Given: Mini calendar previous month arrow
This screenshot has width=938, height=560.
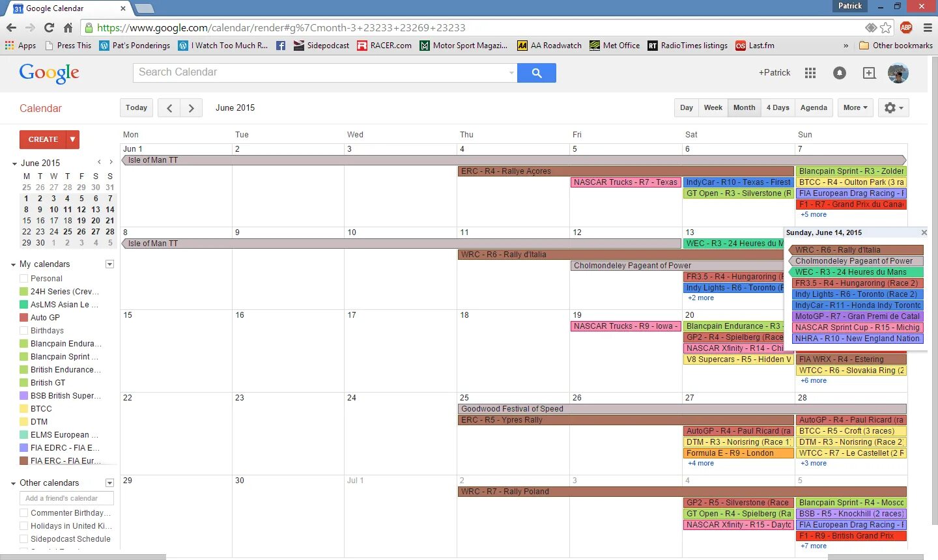Looking at the screenshot, I should click(99, 162).
